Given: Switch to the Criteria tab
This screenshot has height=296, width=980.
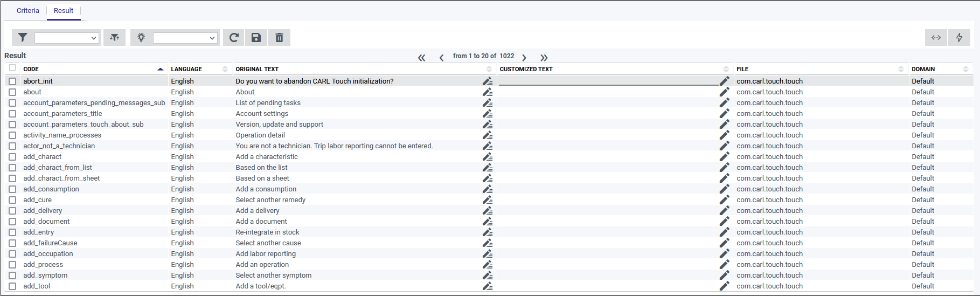Looking at the screenshot, I should [28, 11].
